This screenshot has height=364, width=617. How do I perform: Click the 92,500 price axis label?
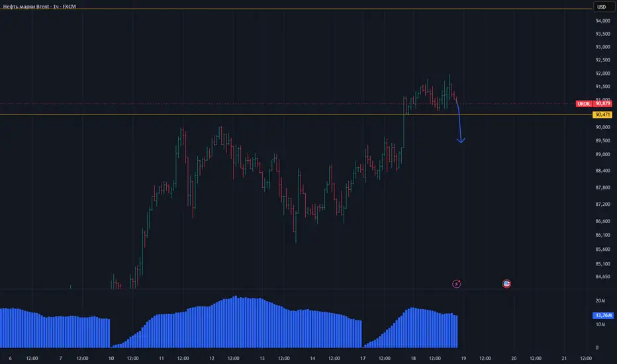point(603,60)
